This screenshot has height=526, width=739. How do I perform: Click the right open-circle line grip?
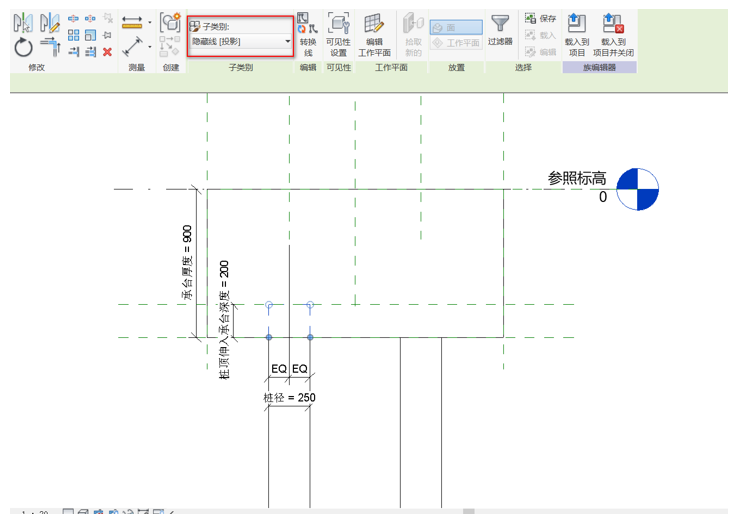pos(310,305)
